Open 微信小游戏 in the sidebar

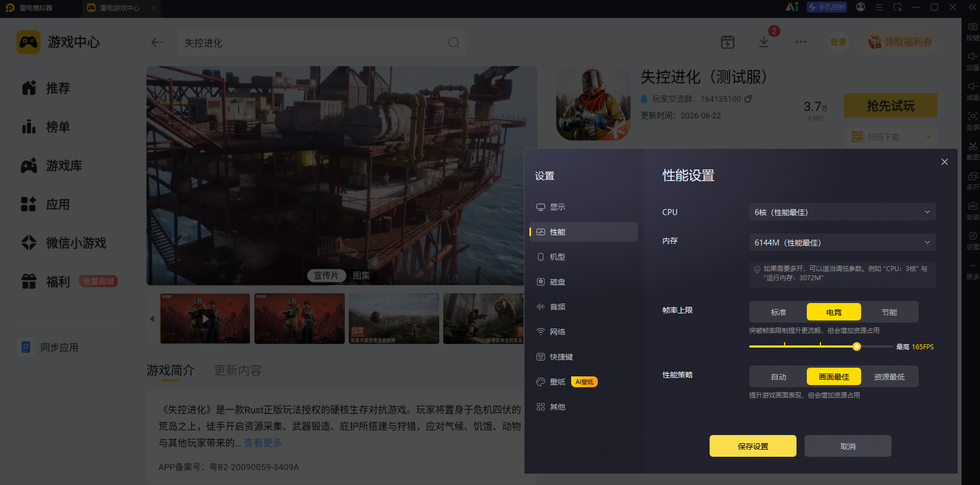point(64,243)
